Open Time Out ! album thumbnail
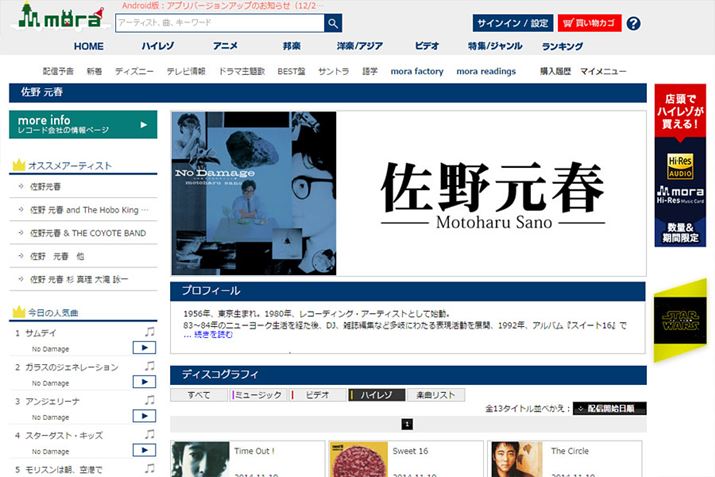The image size is (715, 477). point(200,459)
